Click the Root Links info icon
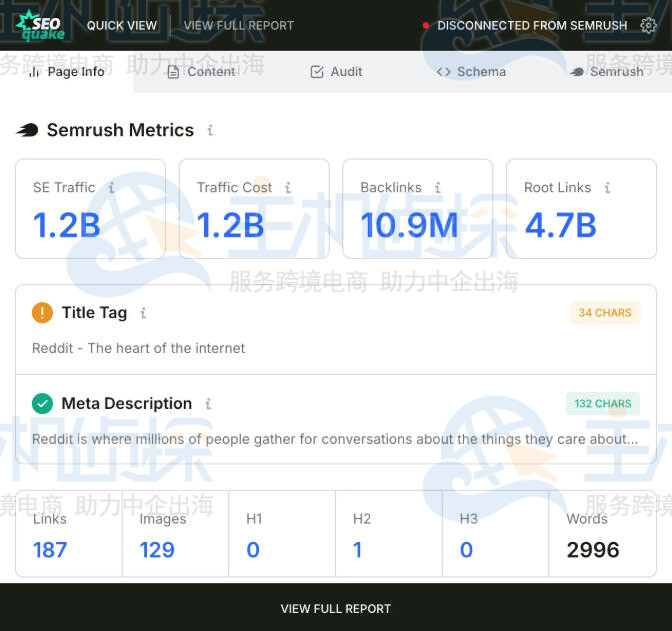This screenshot has height=631, width=672. point(607,187)
